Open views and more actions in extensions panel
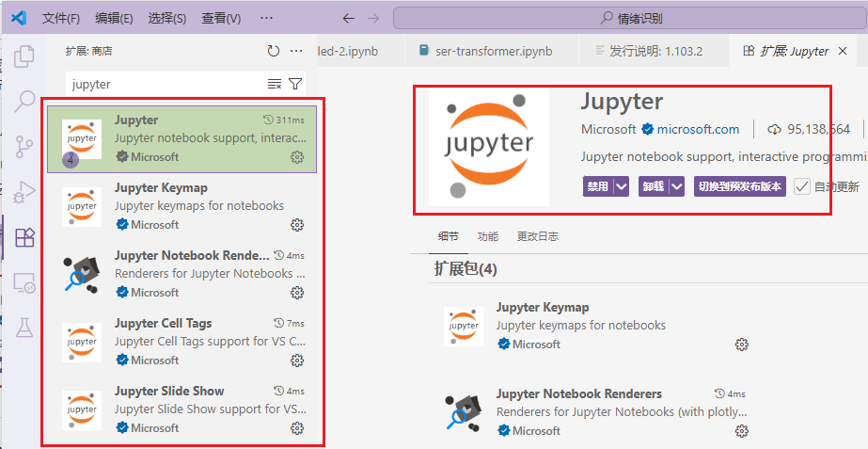The width and height of the screenshot is (868, 449). coord(297,51)
